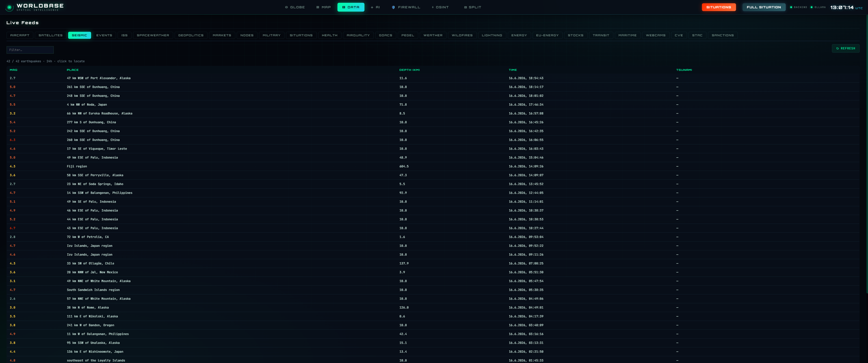Open the Globe view
Screen dimensions: 868x363
(x=295, y=7)
